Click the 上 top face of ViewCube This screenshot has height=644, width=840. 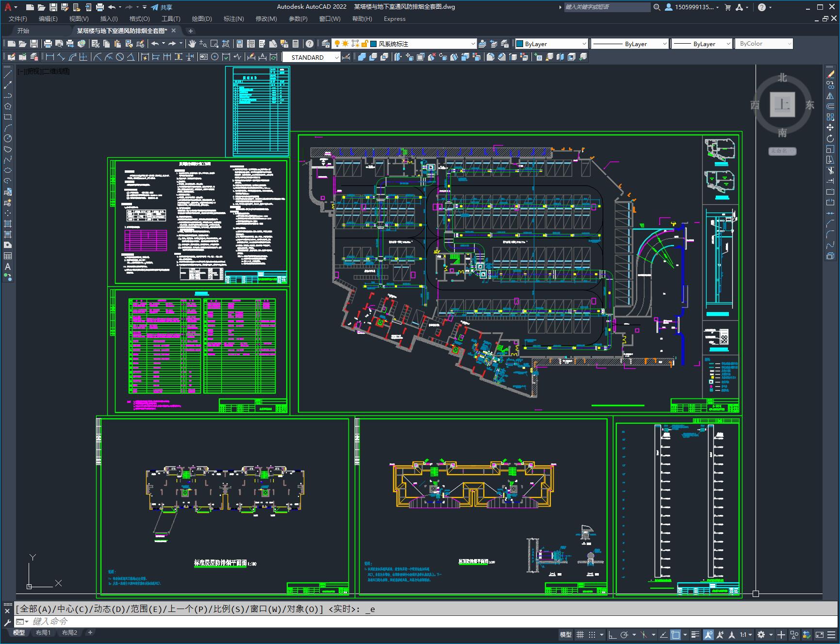tap(782, 104)
